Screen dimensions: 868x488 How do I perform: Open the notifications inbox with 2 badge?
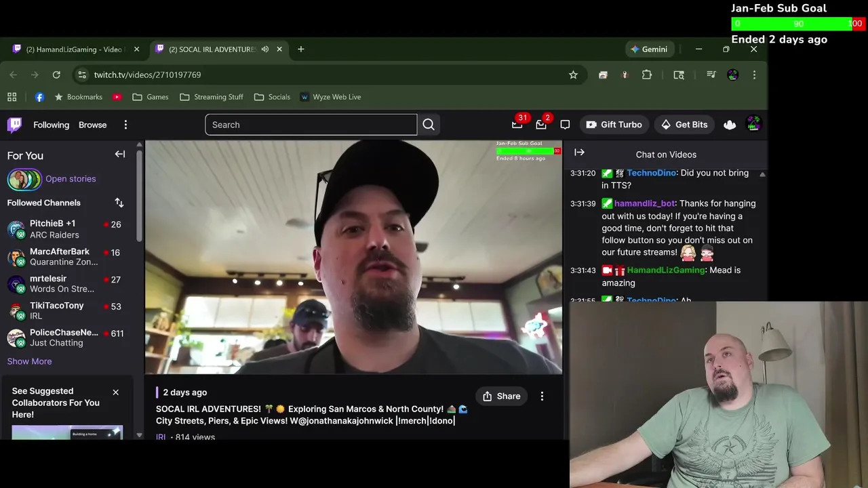[x=541, y=124]
